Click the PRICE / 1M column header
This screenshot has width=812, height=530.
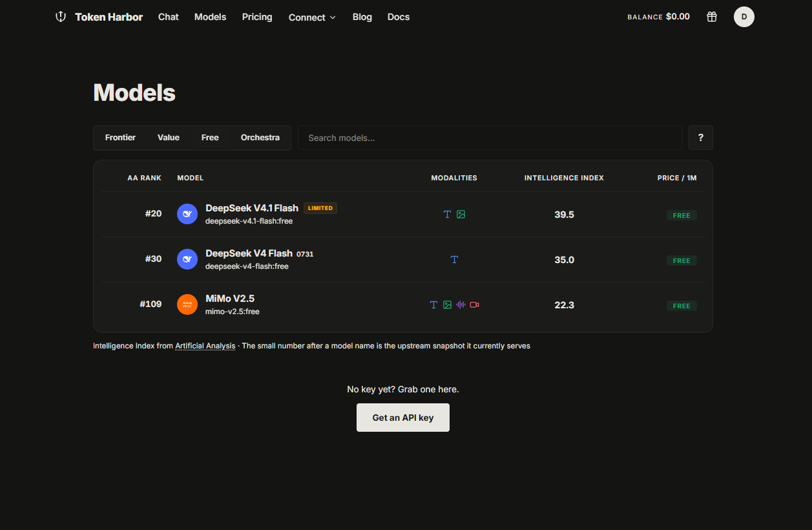[677, 178]
